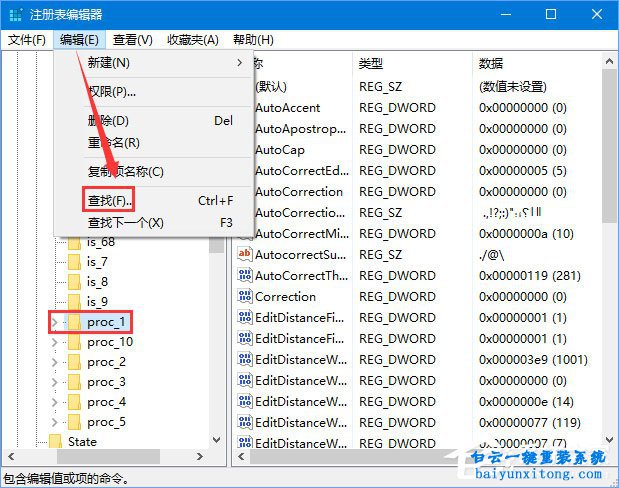Click the DWORD icon of AutoCorrectTh... value
The height and width of the screenshot is (488, 619).
coord(245,275)
